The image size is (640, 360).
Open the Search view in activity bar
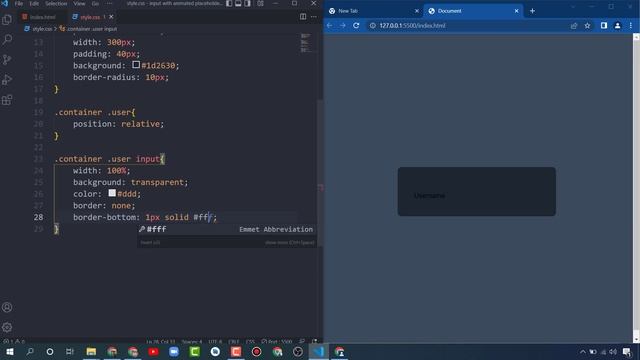click(x=7, y=40)
